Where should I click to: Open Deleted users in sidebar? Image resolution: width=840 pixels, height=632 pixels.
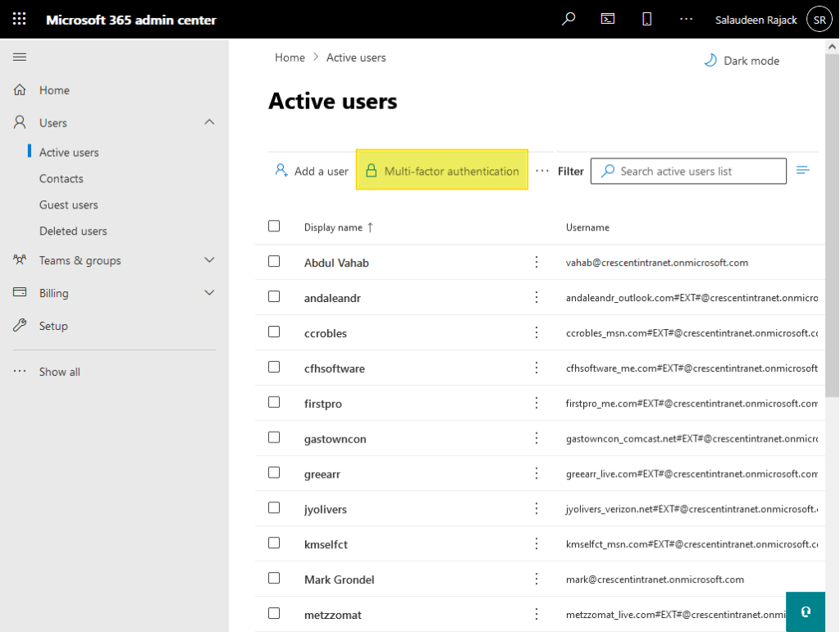(x=73, y=231)
